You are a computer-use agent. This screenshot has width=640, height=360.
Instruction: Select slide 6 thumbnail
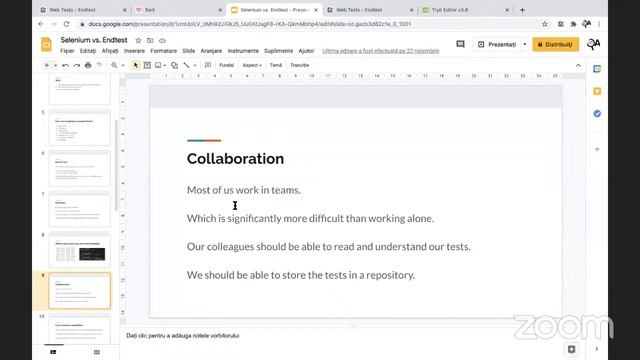click(x=80, y=169)
